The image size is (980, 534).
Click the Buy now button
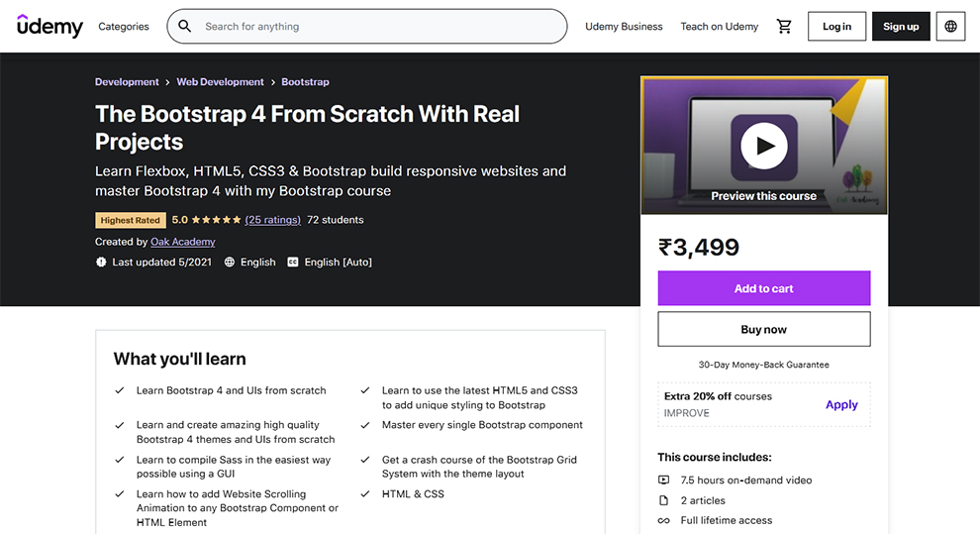(763, 330)
